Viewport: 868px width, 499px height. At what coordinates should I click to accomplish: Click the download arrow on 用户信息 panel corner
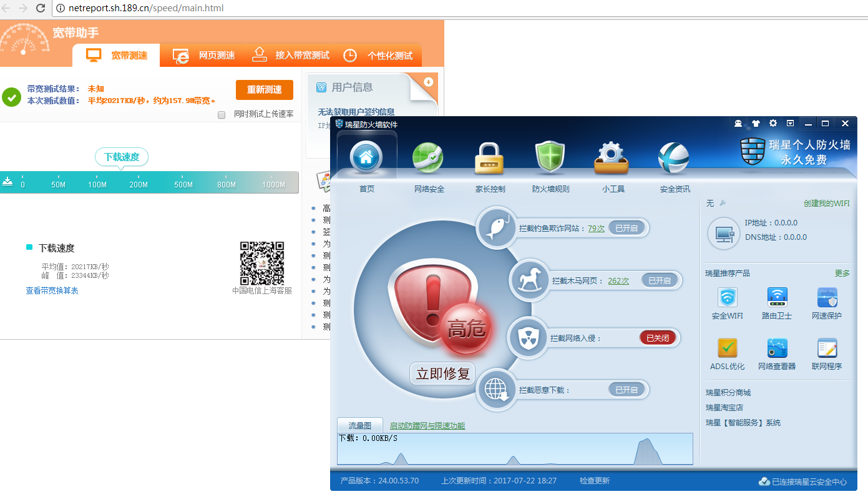pyautogui.click(x=428, y=82)
